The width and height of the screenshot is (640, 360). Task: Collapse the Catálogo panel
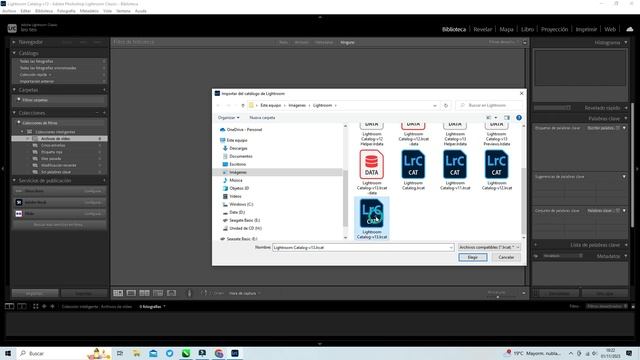[14, 53]
